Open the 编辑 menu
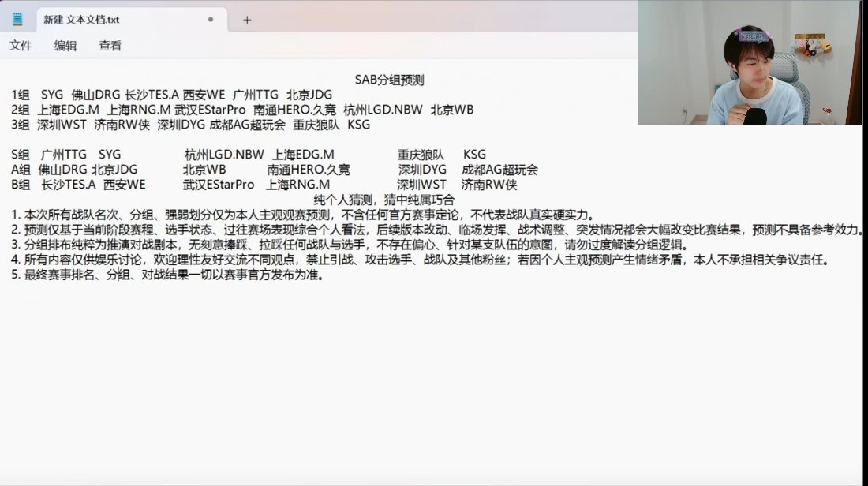 click(x=65, y=46)
